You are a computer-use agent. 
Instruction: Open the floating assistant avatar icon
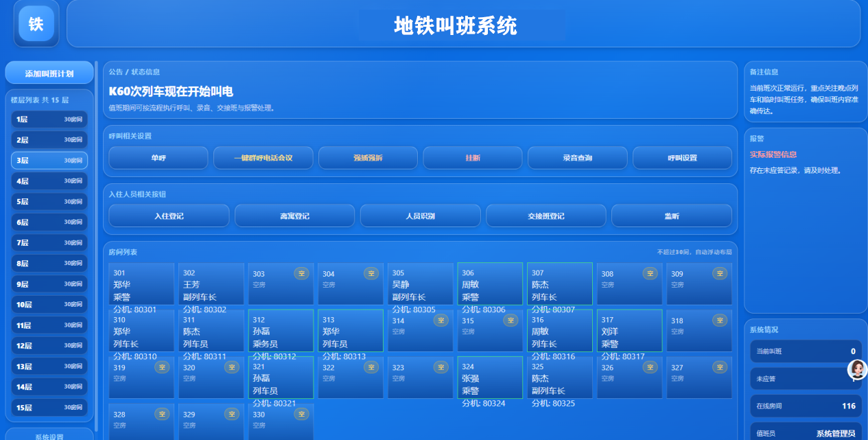tap(857, 370)
